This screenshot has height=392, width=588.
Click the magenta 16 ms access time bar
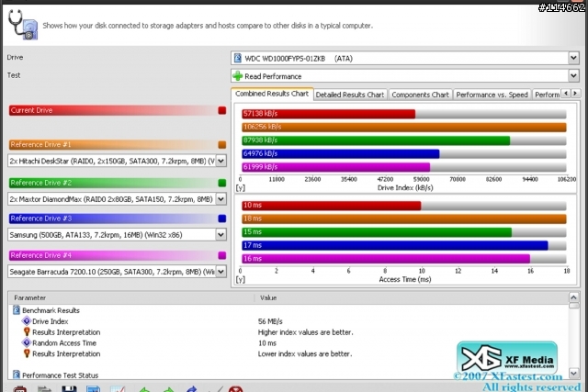[x=386, y=259]
